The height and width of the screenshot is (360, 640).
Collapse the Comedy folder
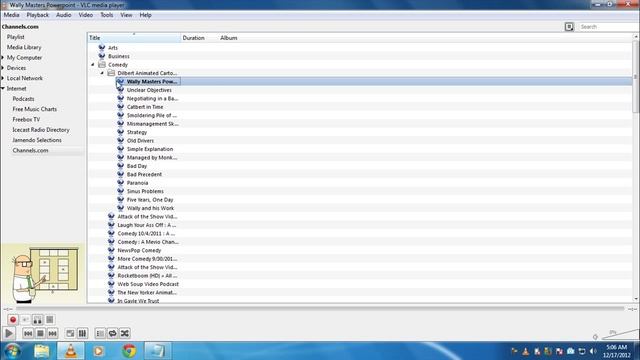pyautogui.click(x=93, y=64)
